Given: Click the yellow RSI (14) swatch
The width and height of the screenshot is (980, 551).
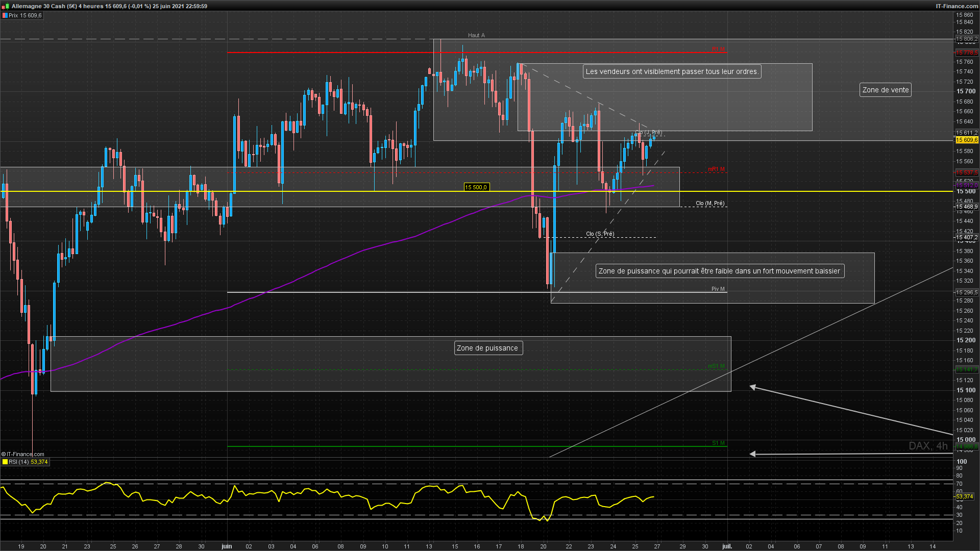Looking at the screenshot, I should [x=5, y=462].
